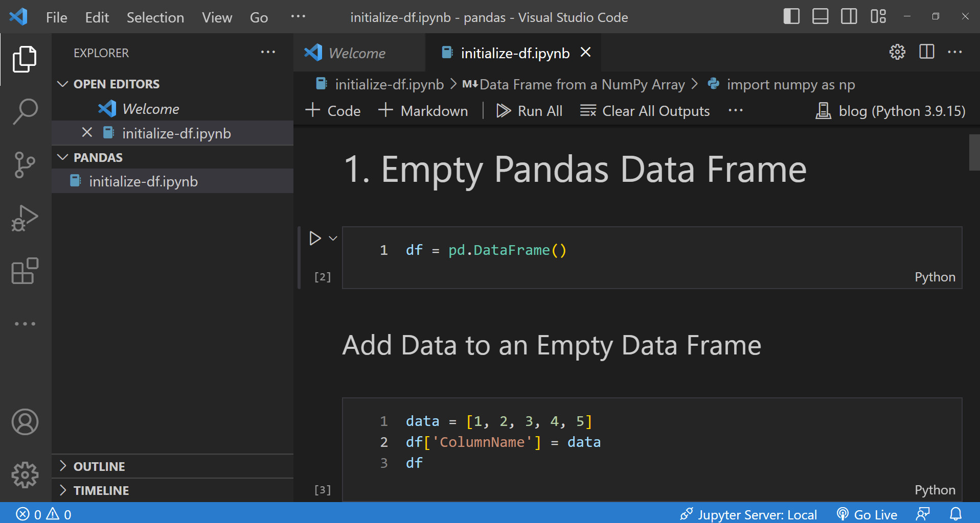Open the Selection menu
The width and height of the screenshot is (980, 523).
coord(155,17)
